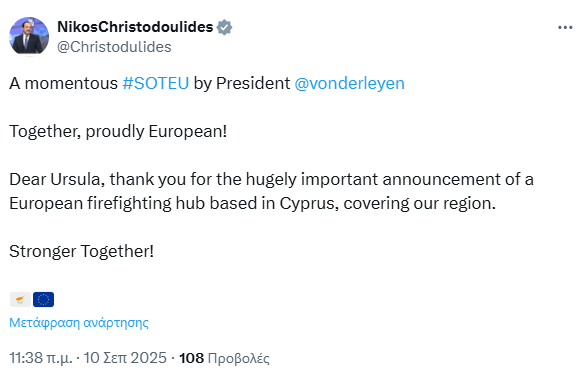Click the "A momentous" opening text

point(64,83)
